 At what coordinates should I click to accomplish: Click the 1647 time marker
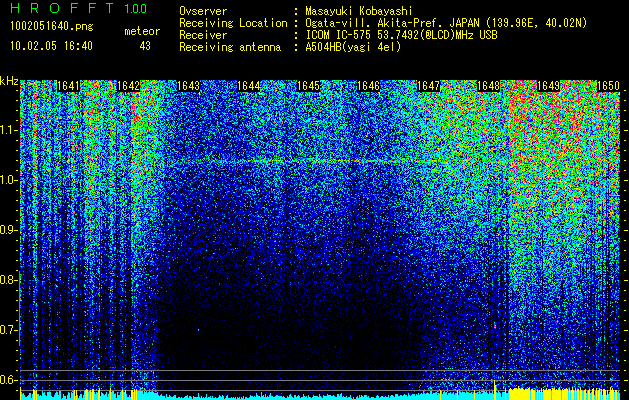(x=428, y=86)
